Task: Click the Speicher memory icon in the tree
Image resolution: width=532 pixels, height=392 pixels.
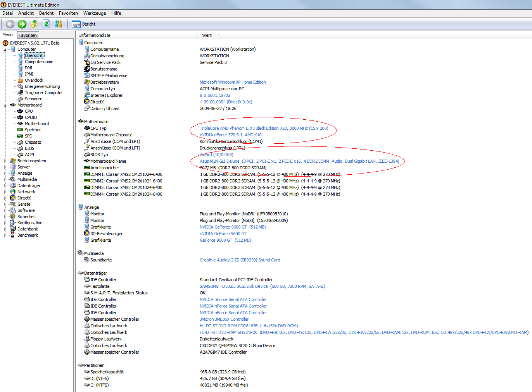Action: point(21,130)
